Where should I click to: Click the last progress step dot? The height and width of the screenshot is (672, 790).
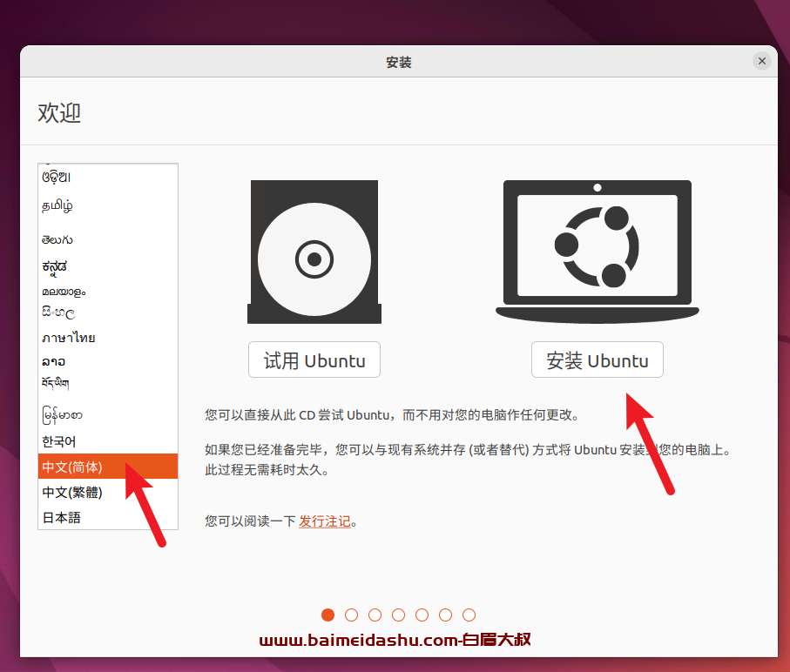pos(469,615)
